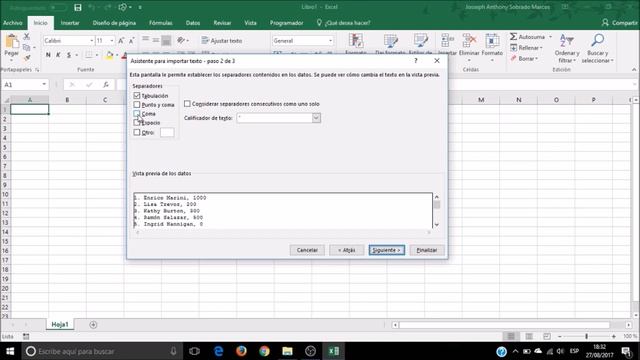
Task: Check the Coma separator
Action: 137,113
